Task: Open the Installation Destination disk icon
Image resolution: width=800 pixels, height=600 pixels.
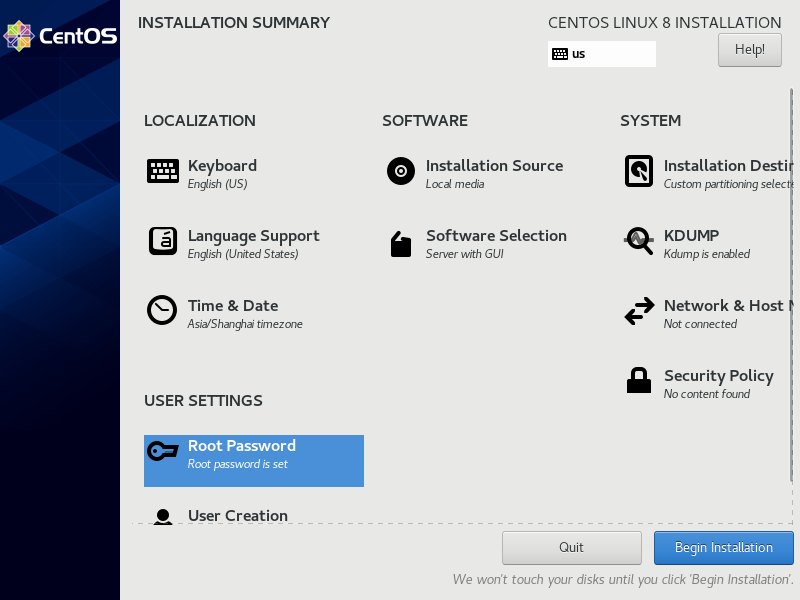Action: point(639,171)
